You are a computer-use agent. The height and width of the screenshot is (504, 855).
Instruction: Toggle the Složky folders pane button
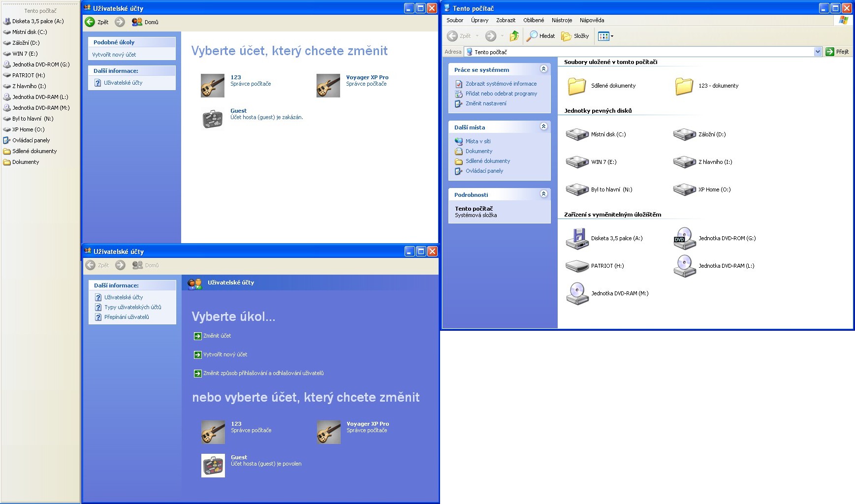click(x=575, y=36)
